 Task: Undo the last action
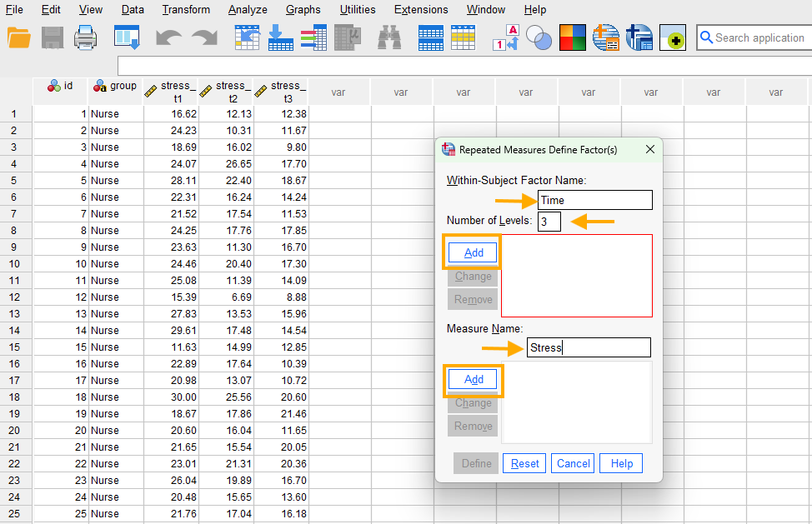pyautogui.click(x=168, y=37)
